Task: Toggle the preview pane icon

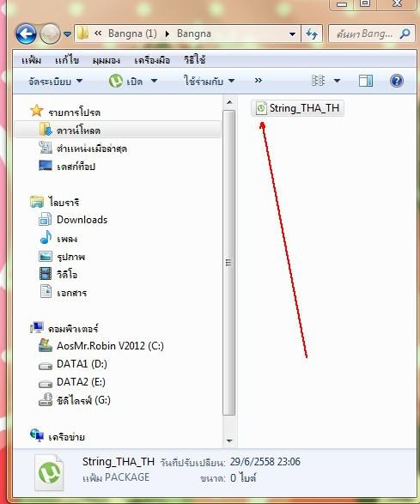Action: (x=366, y=81)
